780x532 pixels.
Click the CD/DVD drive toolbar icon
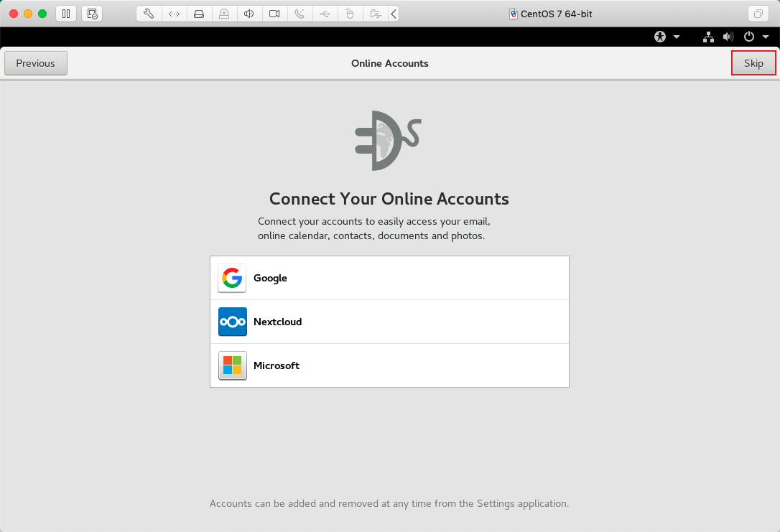224,14
